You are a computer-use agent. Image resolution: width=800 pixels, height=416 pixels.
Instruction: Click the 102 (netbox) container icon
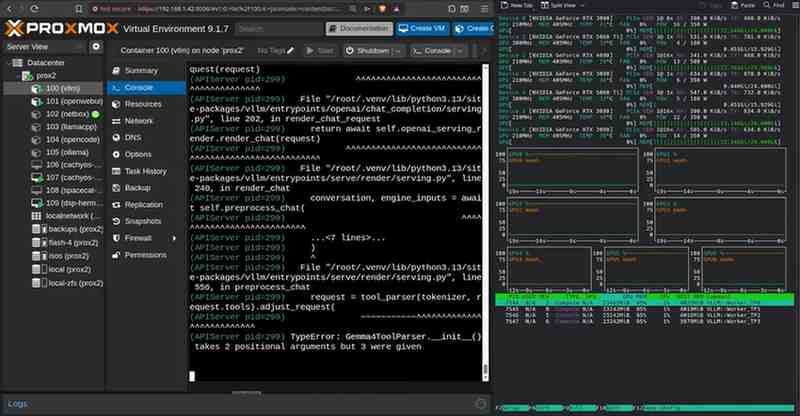36,114
